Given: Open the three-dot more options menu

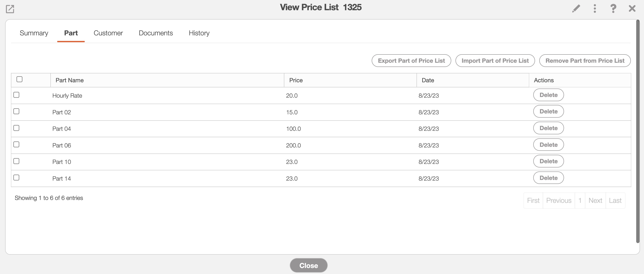Looking at the screenshot, I should 595,8.
